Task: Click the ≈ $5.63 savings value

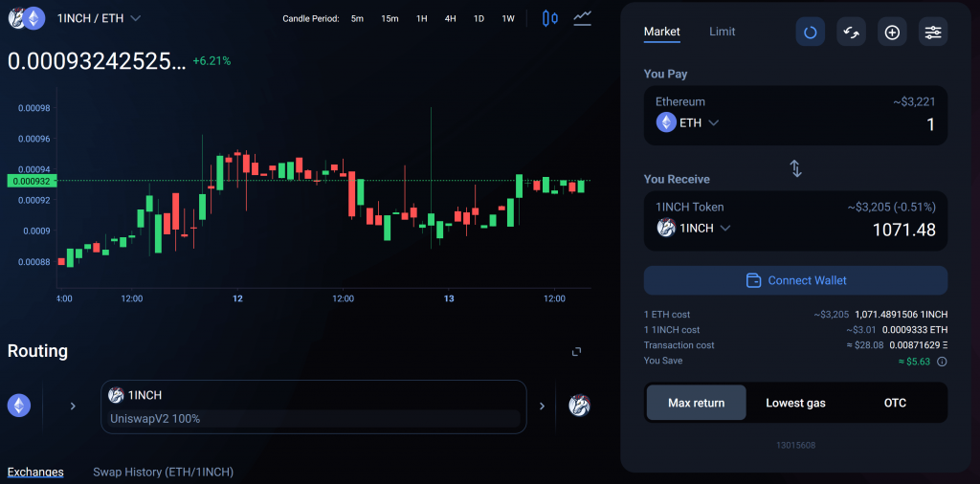Action: point(915,361)
